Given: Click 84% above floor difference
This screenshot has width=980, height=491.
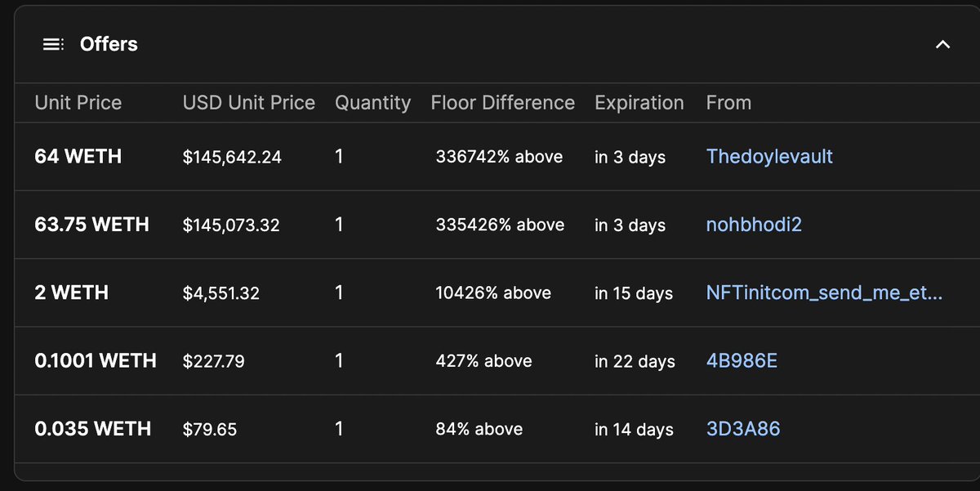Looking at the screenshot, I should coord(479,429).
